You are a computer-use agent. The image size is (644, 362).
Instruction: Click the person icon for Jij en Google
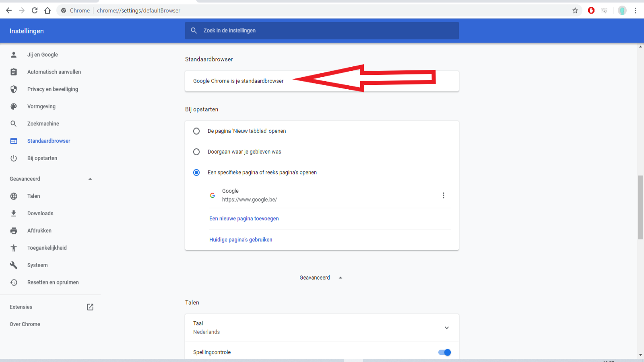(14, 55)
